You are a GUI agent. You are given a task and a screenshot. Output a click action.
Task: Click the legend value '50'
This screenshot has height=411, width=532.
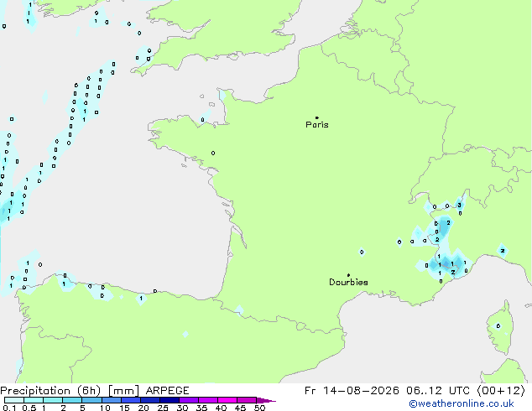click(259, 408)
